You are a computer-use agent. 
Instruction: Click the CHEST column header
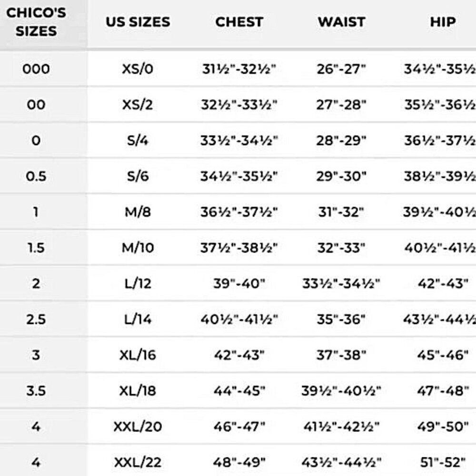pyautogui.click(x=239, y=22)
